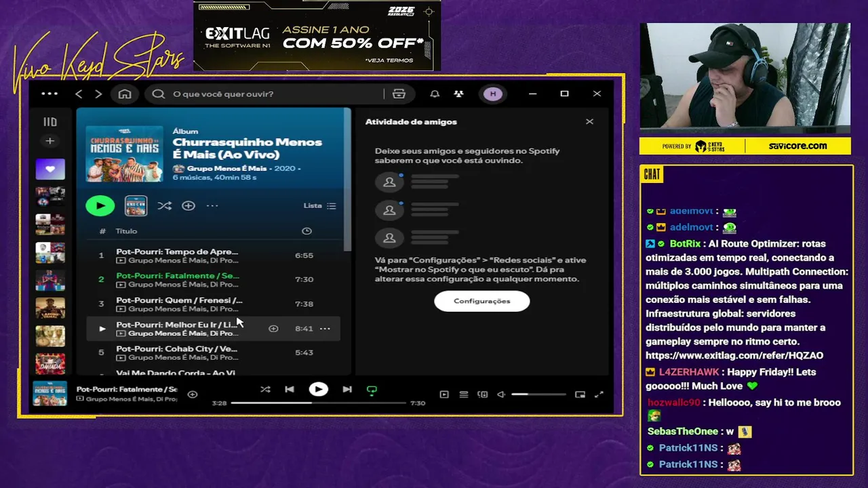
Task: Open the Spotify three-dots main menu
Action: pos(50,94)
